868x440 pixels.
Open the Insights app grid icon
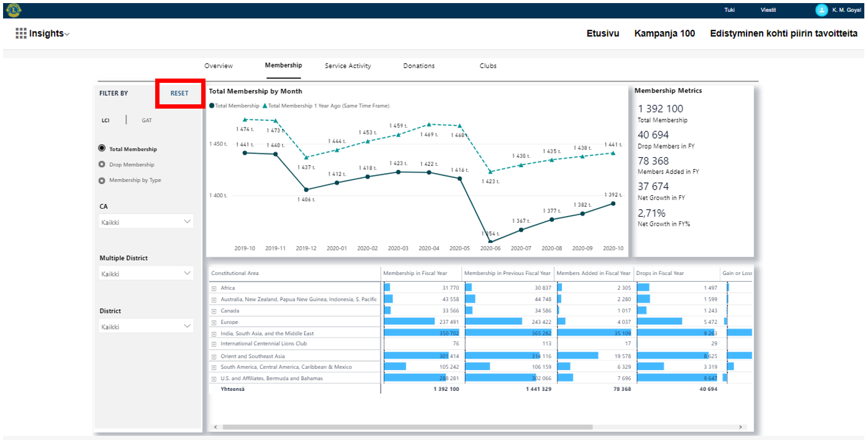point(21,34)
